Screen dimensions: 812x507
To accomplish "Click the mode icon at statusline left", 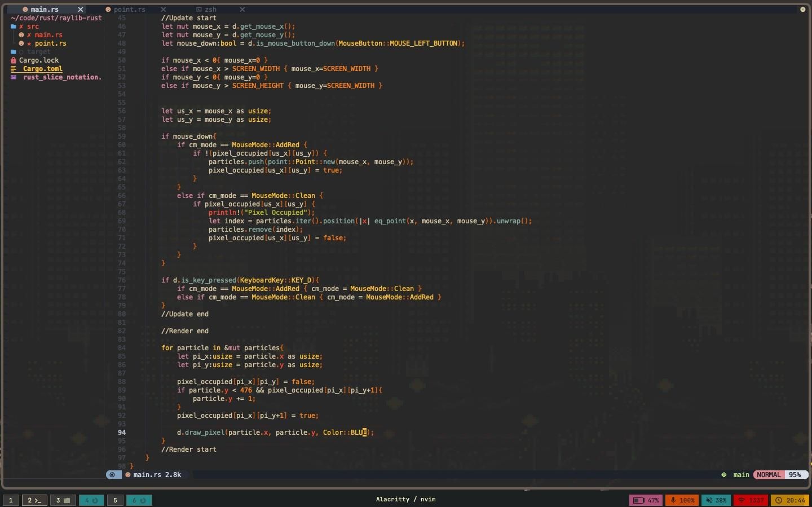I will tap(112, 475).
